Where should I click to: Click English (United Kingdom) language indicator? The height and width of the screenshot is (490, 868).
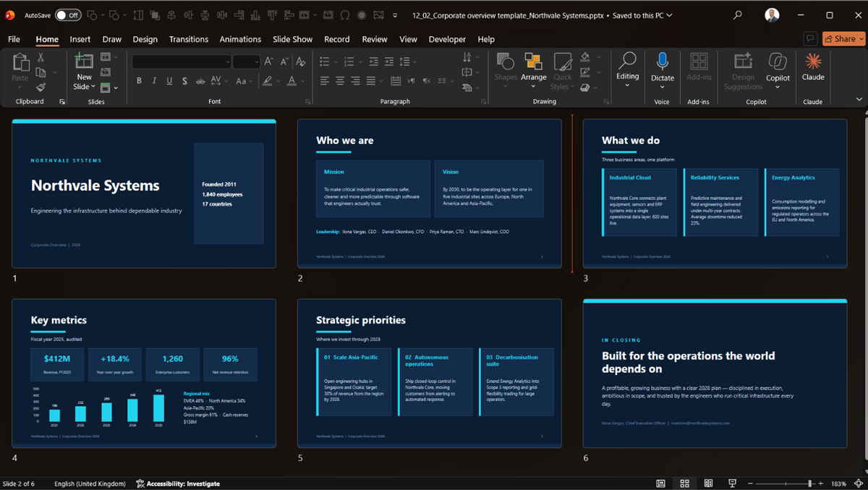pyautogui.click(x=90, y=483)
